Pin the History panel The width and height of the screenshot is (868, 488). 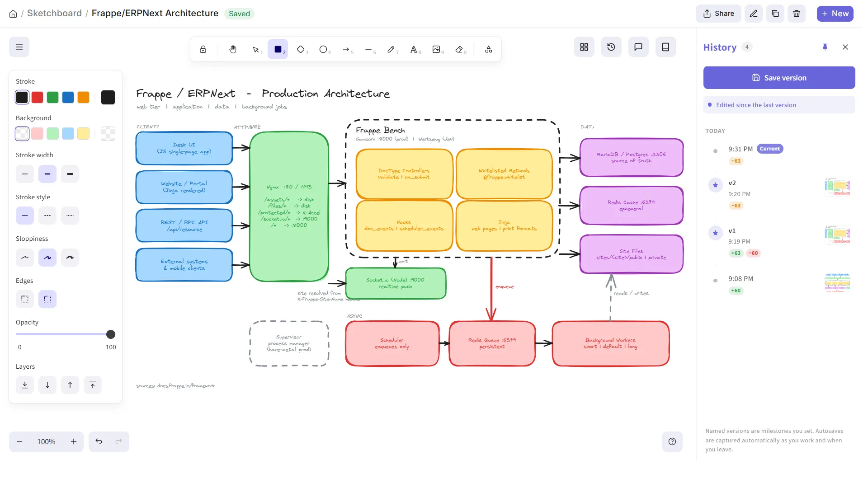pos(825,47)
